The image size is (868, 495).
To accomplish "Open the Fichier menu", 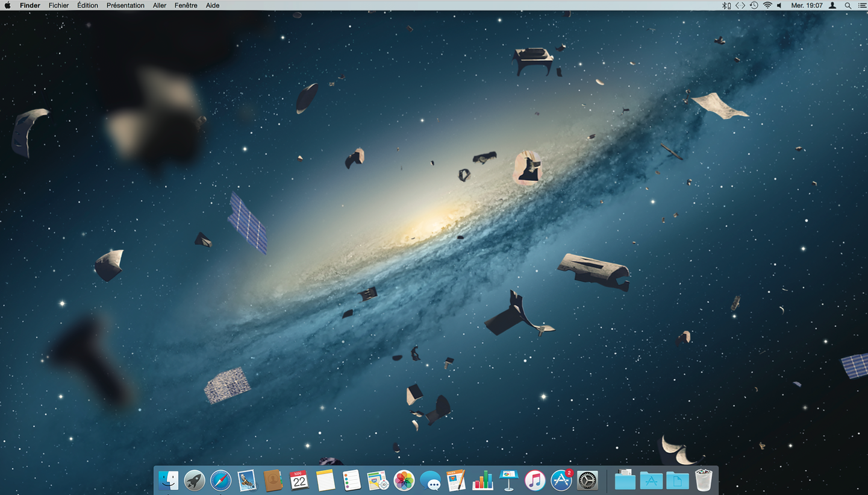I will pyautogui.click(x=58, y=5).
